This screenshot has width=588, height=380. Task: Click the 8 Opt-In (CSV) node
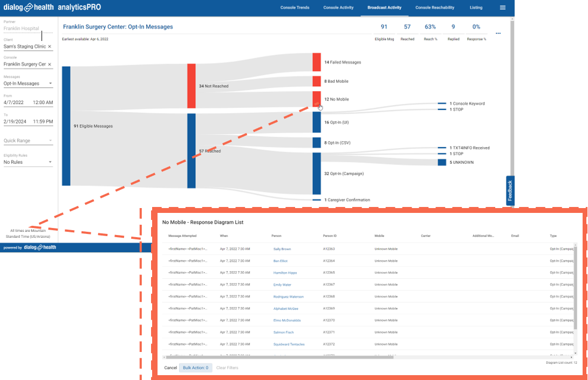coord(317,143)
